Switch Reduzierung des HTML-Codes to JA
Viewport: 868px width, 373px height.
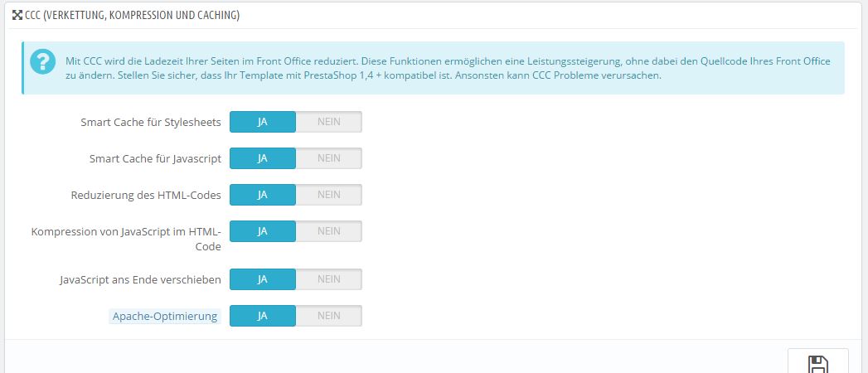[x=262, y=195]
